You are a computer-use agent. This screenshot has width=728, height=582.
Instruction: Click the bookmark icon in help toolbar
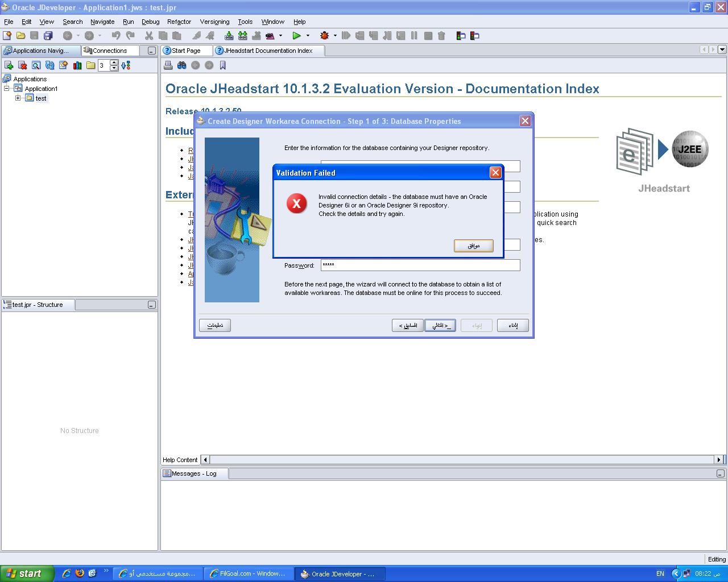[x=223, y=65]
